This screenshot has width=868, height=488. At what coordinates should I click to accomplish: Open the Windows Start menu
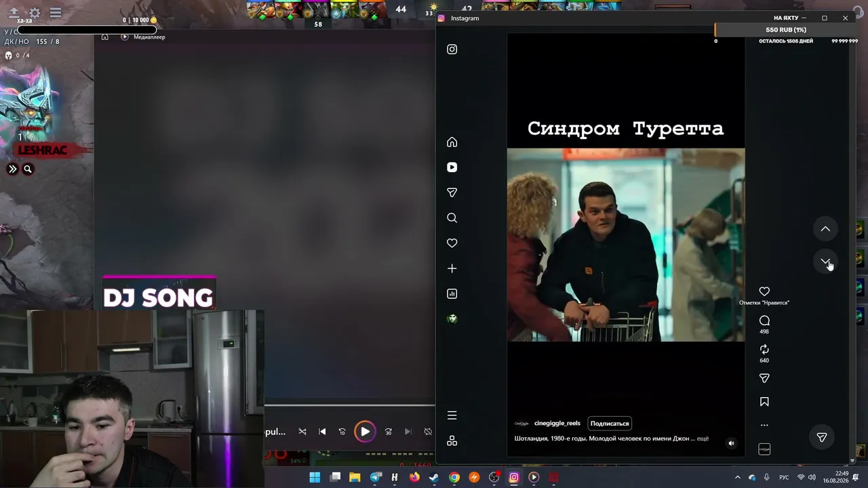(315, 477)
